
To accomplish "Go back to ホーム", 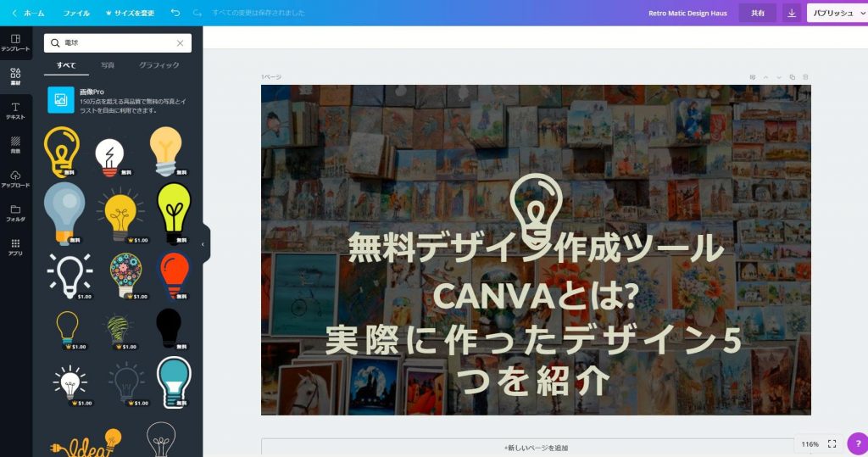I will point(28,13).
